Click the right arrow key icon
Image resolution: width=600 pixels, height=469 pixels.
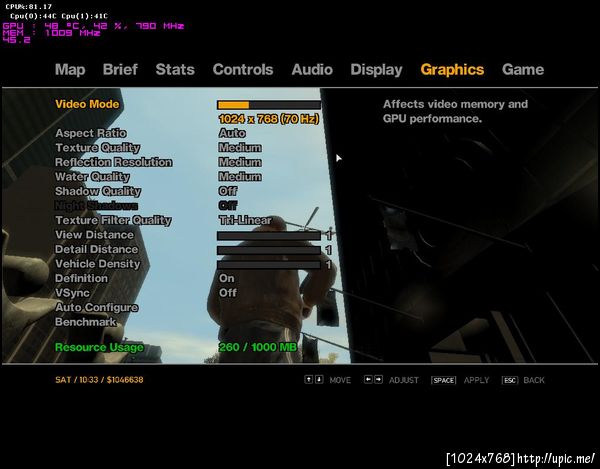(378, 379)
